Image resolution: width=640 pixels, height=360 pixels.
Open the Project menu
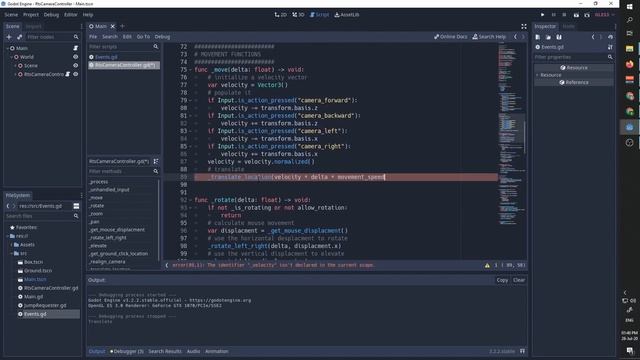[x=31, y=15]
